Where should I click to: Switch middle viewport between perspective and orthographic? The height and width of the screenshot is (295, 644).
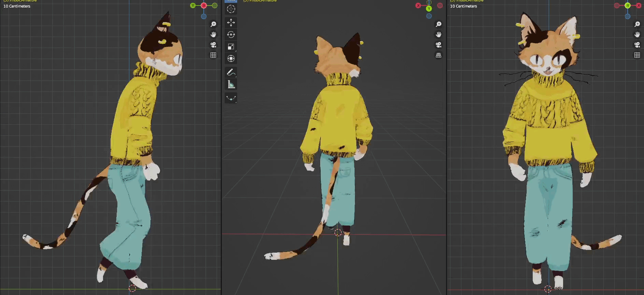pos(439,55)
